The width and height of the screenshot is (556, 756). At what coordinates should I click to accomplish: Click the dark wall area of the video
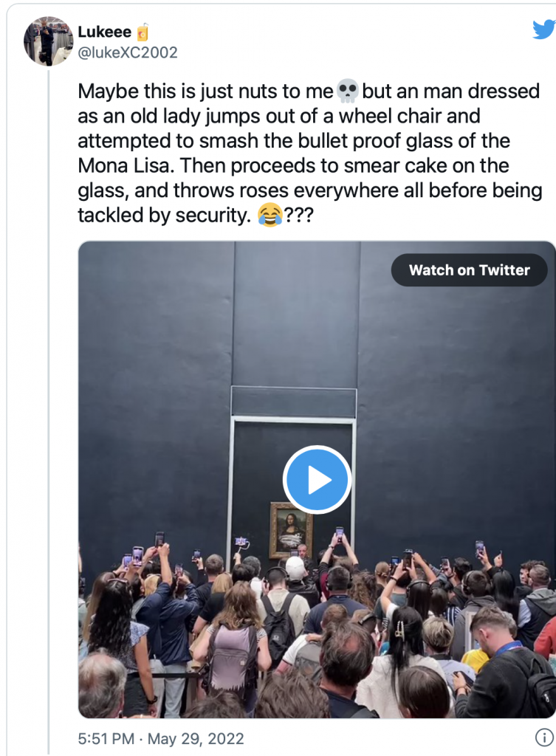[155, 369]
